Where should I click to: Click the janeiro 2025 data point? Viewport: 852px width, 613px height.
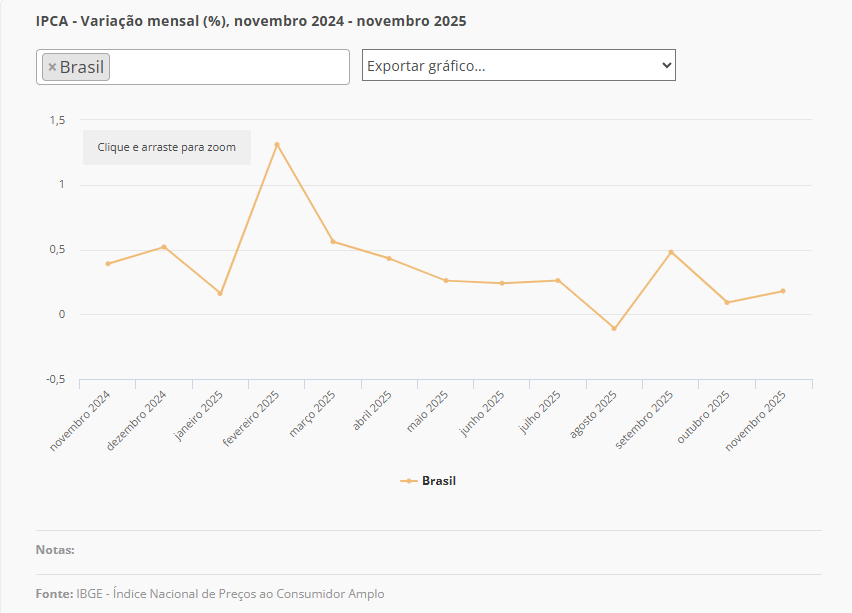pos(220,293)
